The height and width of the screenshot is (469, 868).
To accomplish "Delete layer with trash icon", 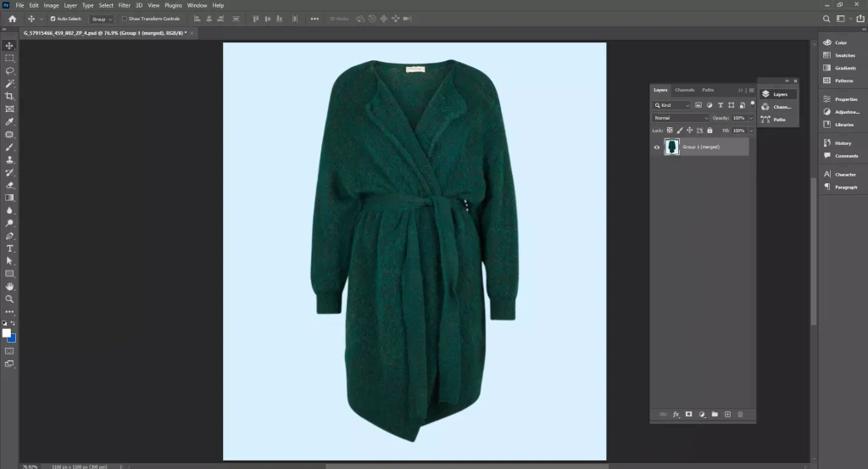I will coord(740,414).
